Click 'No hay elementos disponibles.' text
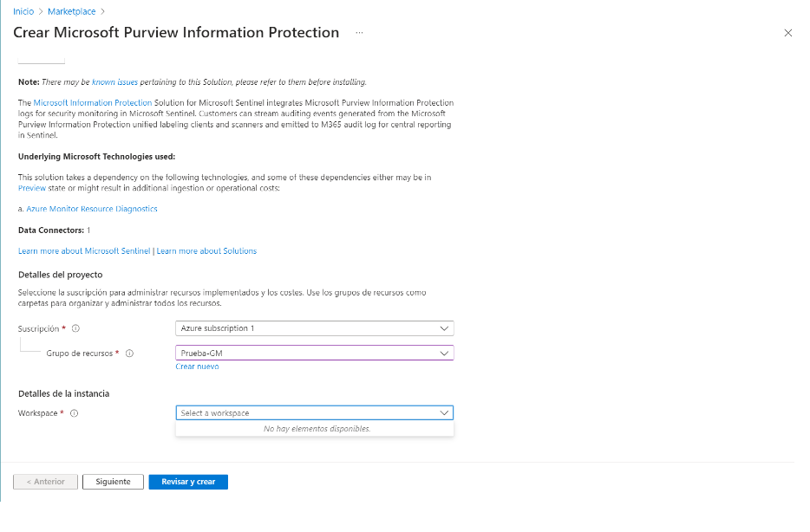 [x=317, y=429]
